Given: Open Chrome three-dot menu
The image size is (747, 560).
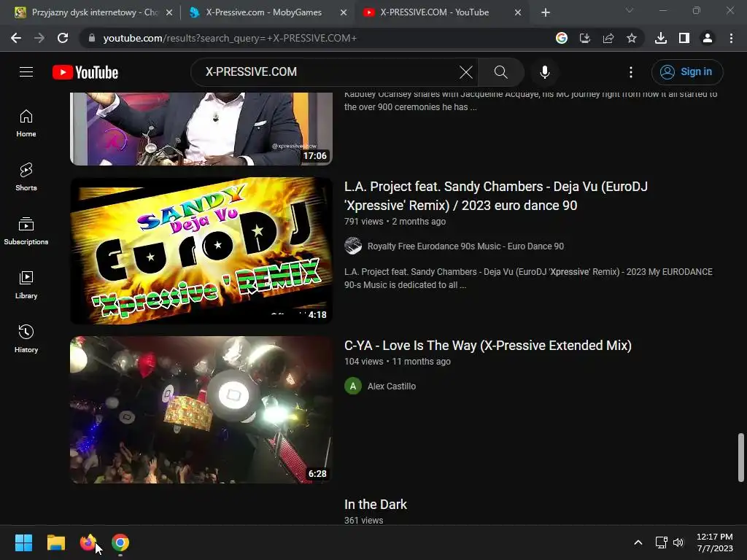Looking at the screenshot, I should (x=731, y=38).
